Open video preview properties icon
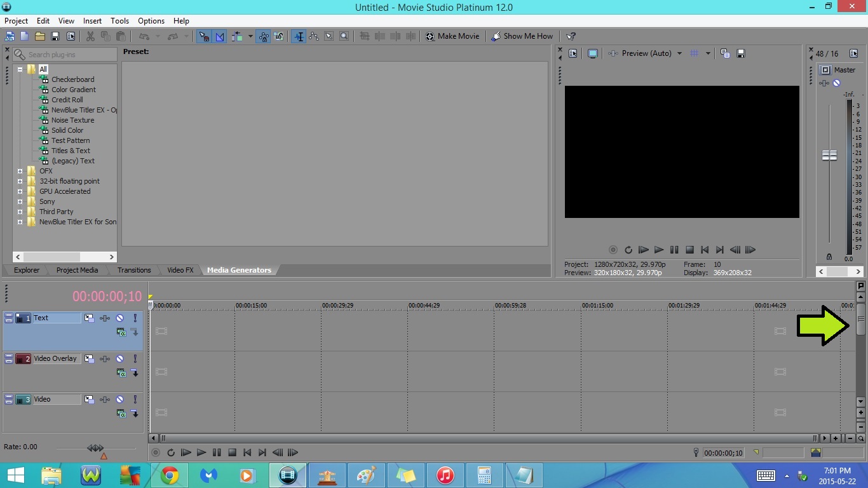 click(573, 53)
